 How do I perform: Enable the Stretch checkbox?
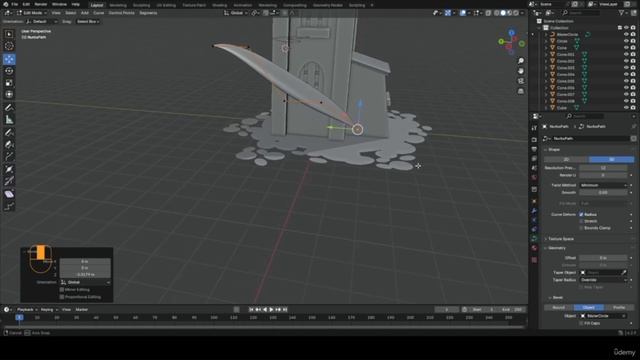[x=581, y=221]
